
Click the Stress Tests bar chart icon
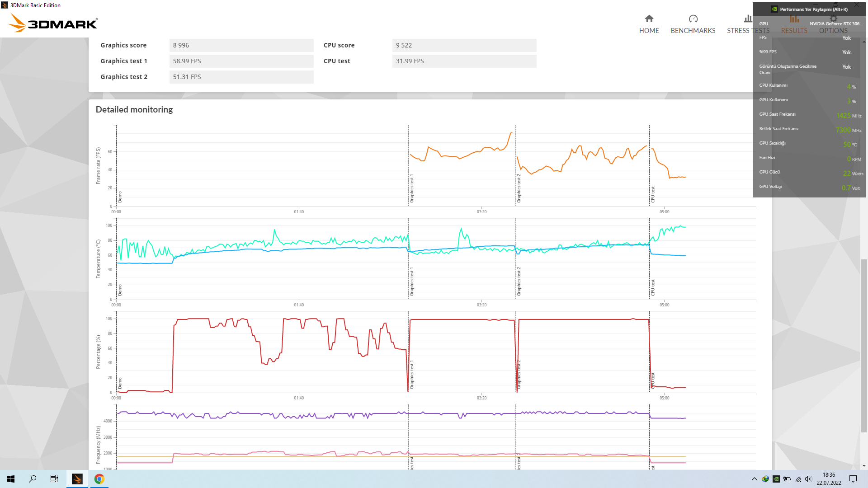(x=748, y=19)
